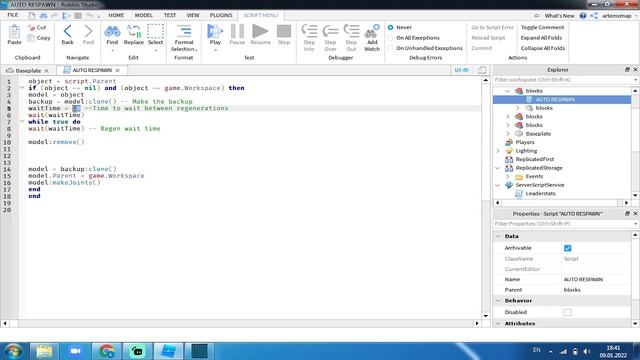
Task: Click the Format Selection icon
Action: (184, 31)
